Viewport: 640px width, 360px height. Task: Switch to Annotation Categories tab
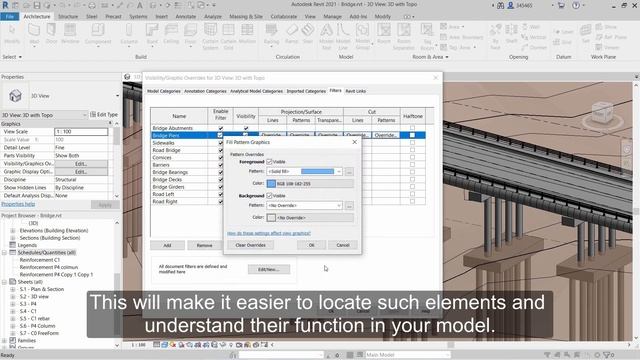205,91
